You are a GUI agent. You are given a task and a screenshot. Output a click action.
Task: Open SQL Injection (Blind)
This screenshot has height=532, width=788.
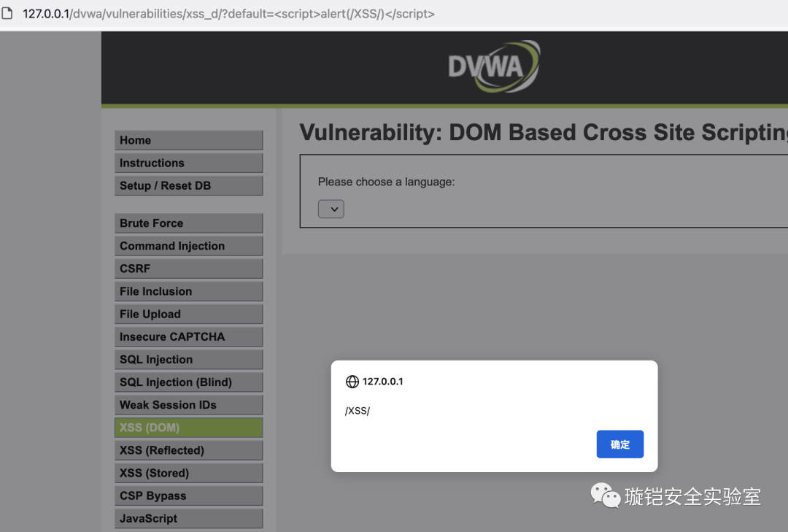(x=188, y=382)
